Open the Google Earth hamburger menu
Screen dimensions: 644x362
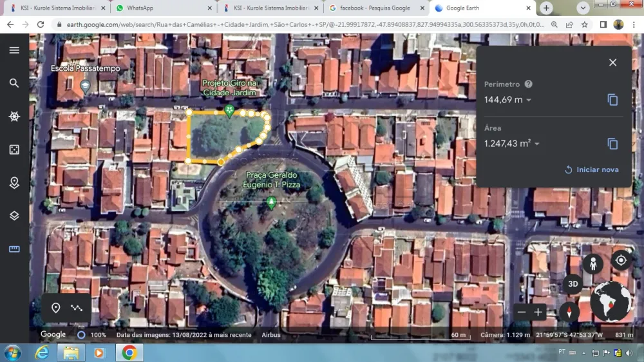(14, 50)
